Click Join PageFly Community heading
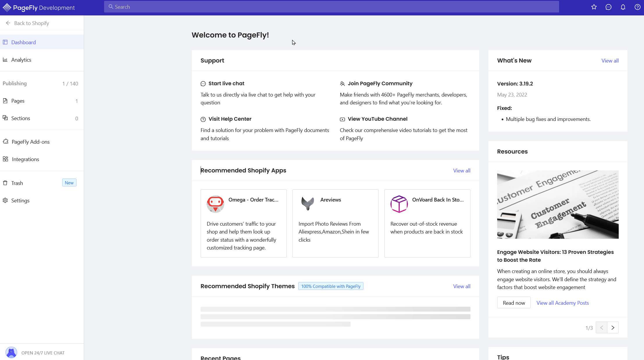The height and width of the screenshot is (360, 644). (x=380, y=83)
